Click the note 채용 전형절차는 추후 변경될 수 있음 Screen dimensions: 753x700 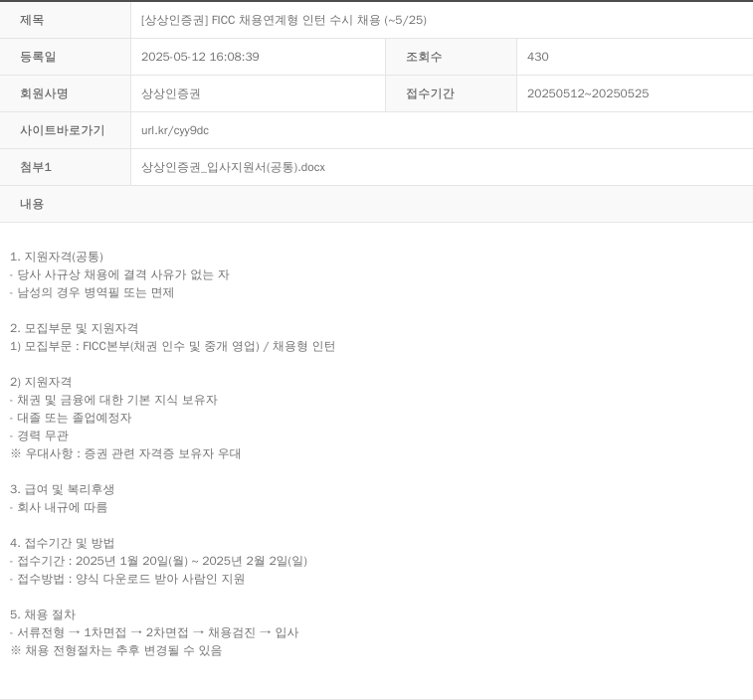pos(115,650)
